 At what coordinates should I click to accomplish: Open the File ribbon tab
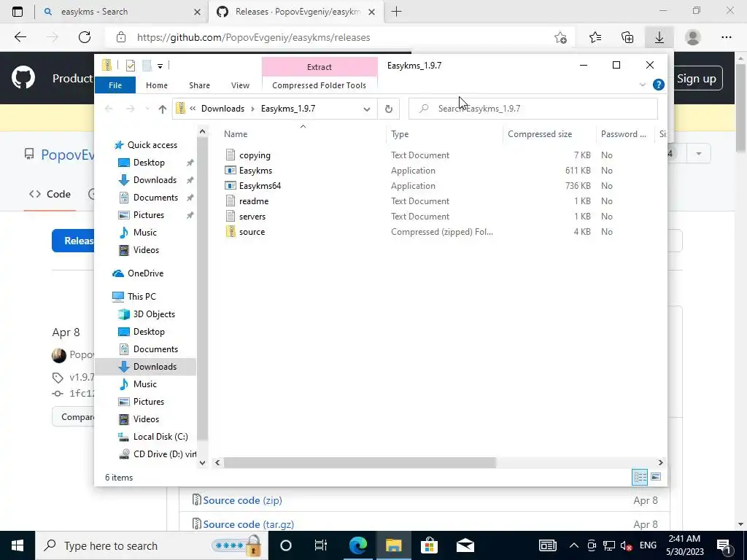click(x=115, y=85)
